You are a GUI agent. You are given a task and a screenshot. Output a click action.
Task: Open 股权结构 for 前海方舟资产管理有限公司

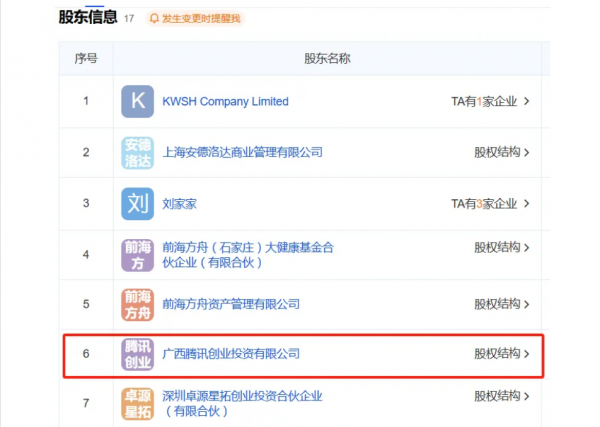pos(502,304)
